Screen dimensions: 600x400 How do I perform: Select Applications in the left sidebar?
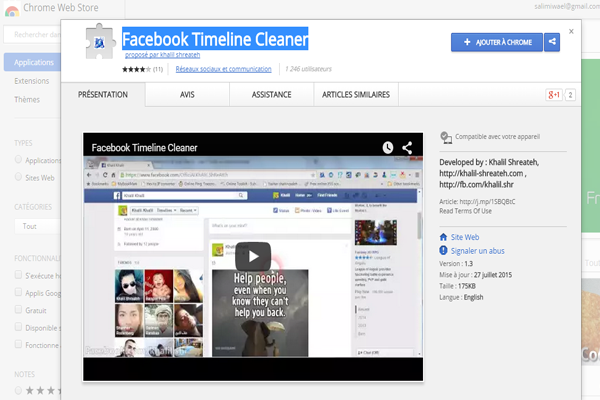34,62
